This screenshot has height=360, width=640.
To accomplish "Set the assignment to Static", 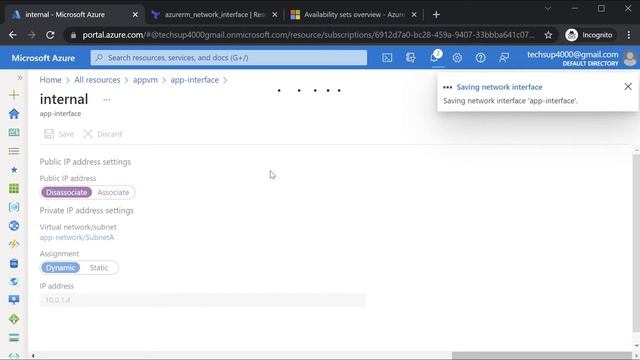I will [x=99, y=268].
